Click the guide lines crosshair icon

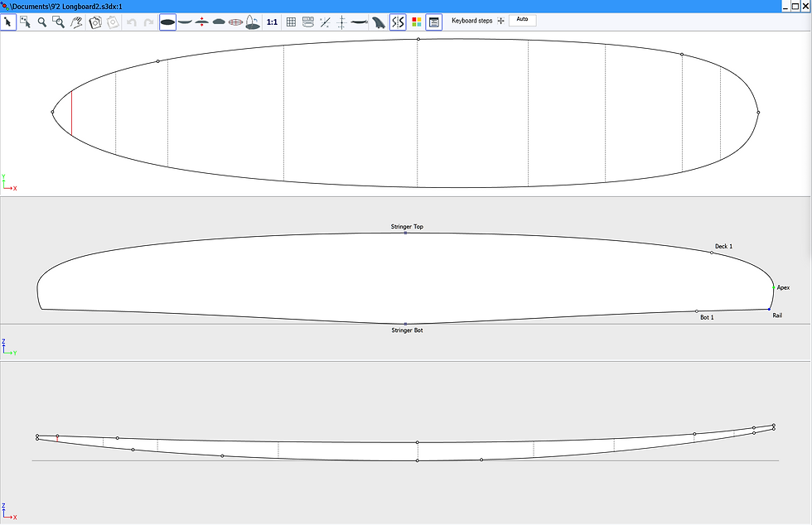(341, 22)
